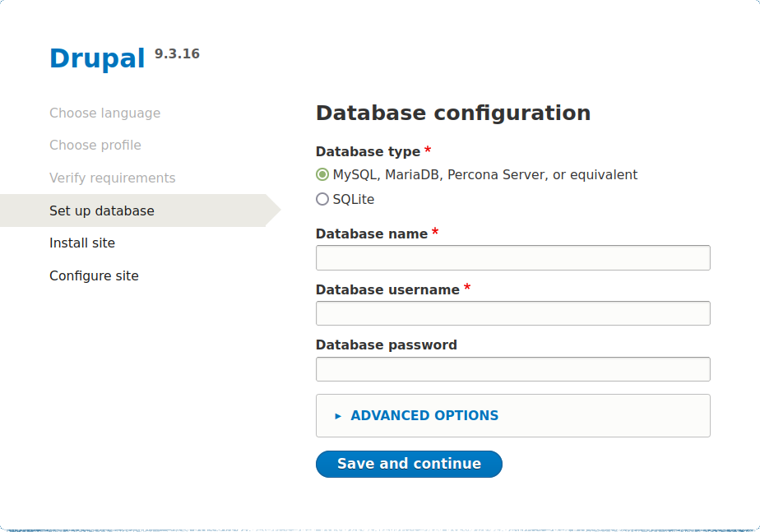Click the MySQL, MariaDB option label text

(x=484, y=174)
